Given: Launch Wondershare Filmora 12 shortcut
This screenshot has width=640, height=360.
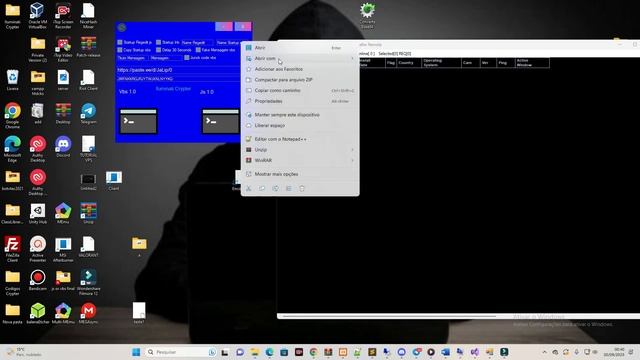Looking at the screenshot, I should click(x=88, y=282).
